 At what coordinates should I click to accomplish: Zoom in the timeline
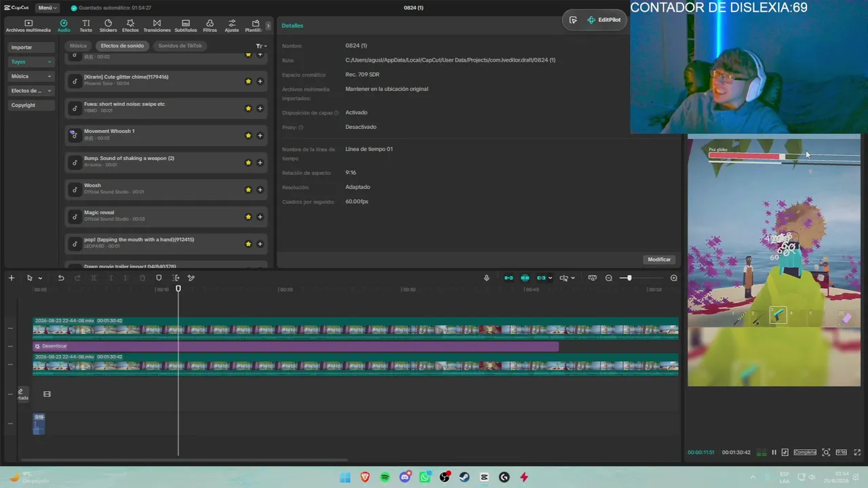[673, 278]
